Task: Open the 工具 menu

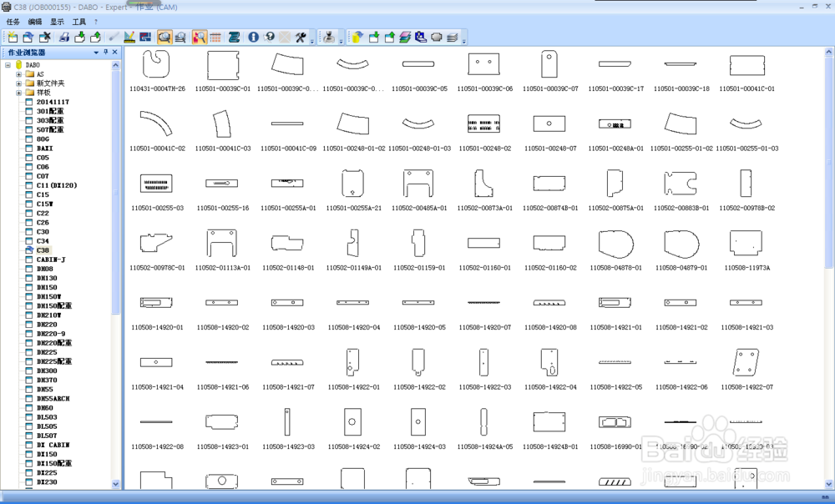Action: pos(78,22)
